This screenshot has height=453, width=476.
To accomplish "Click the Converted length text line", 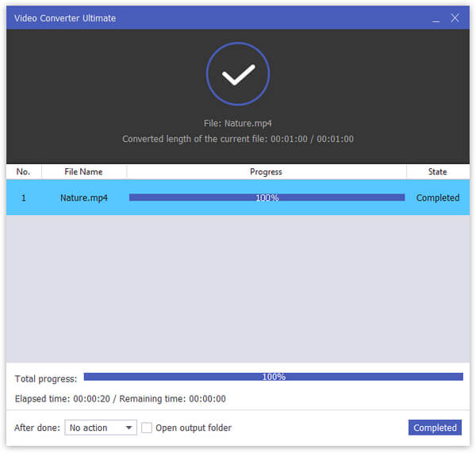I will click(238, 139).
